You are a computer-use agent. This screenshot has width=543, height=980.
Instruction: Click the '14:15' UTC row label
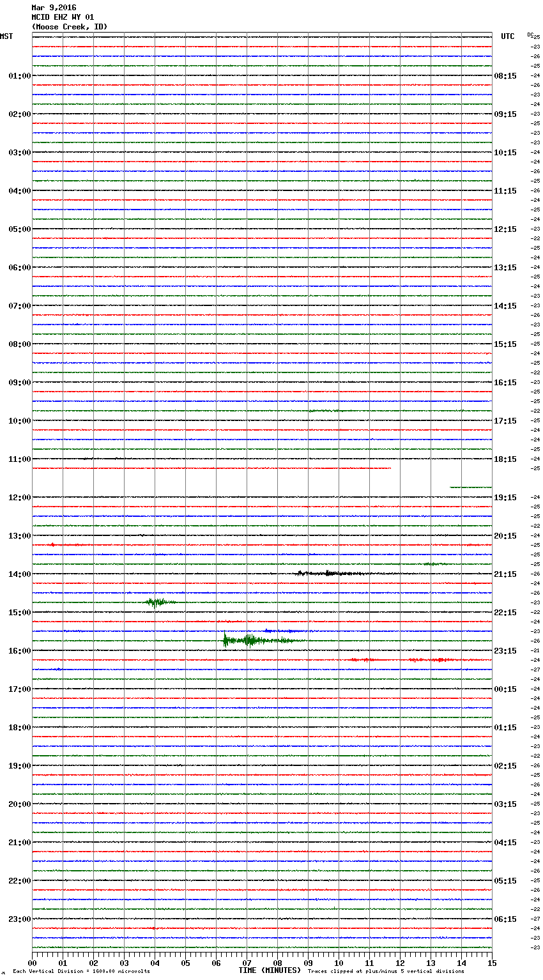pos(505,306)
